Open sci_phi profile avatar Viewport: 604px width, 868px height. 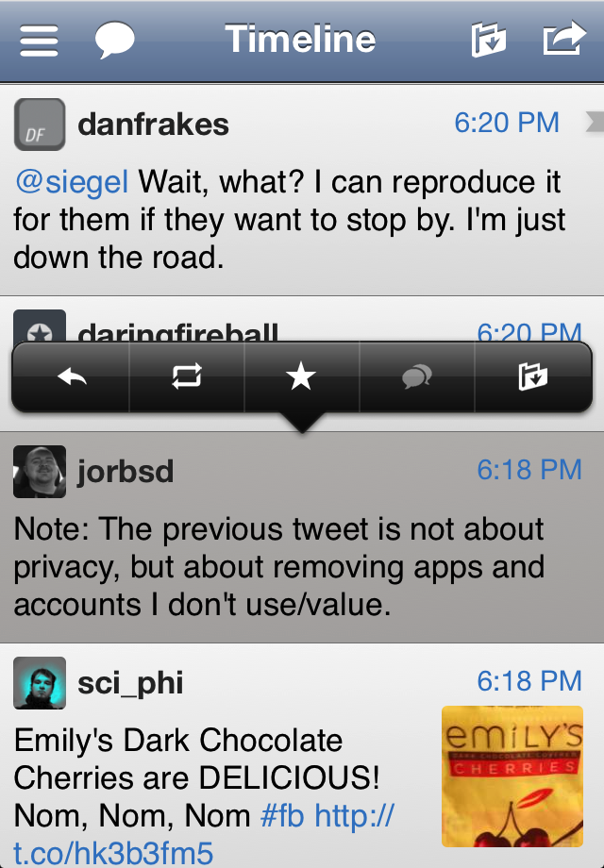tap(40, 682)
